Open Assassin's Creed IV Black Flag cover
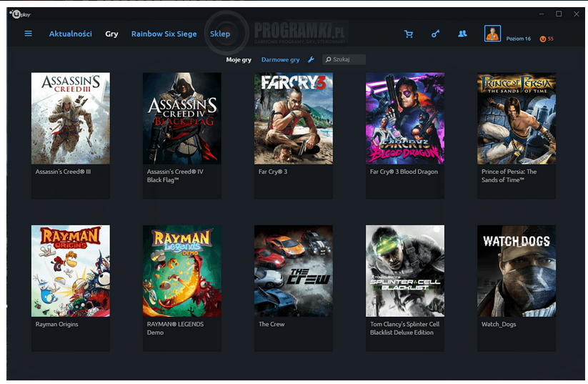The width and height of the screenshot is (588, 384). tap(182, 118)
